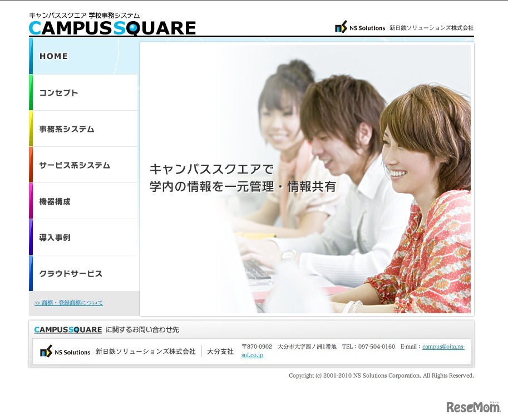Open the クラウドサービス menu item
Viewport: 508px width, 420px height.
point(83,274)
